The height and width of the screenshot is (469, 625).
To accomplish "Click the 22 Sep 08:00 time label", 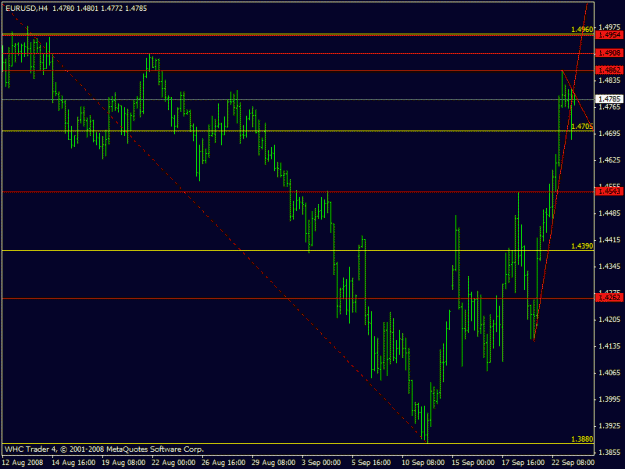I will tap(573, 463).
